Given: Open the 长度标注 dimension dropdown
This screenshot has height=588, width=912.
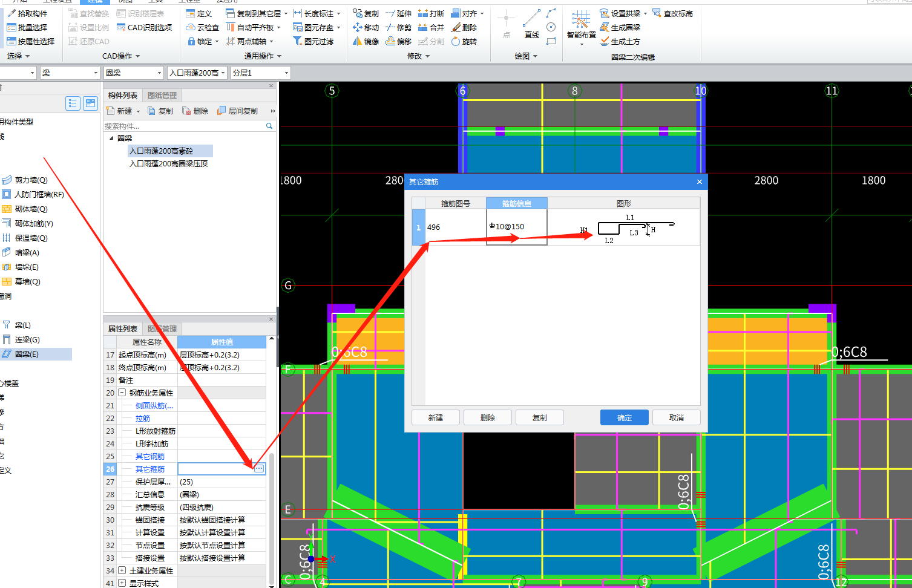Looking at the screenshot, I should click(338, 13).
